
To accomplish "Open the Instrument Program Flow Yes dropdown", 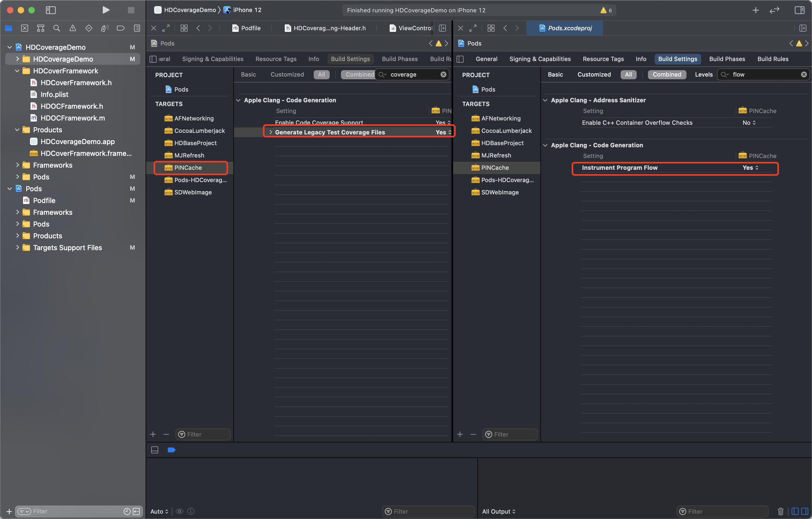I will click(x=750, y=168).
